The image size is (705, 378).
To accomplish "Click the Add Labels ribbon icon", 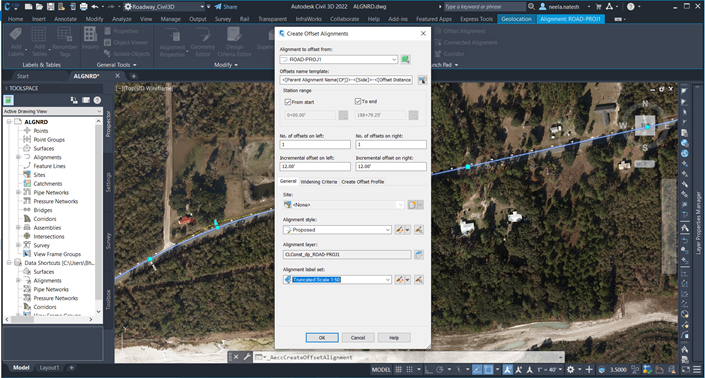I will (x=16, y=41).
